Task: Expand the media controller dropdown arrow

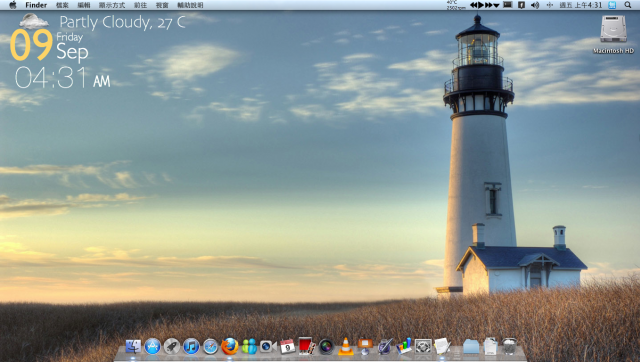Action: pyautogui.click(x=496, y=5)
